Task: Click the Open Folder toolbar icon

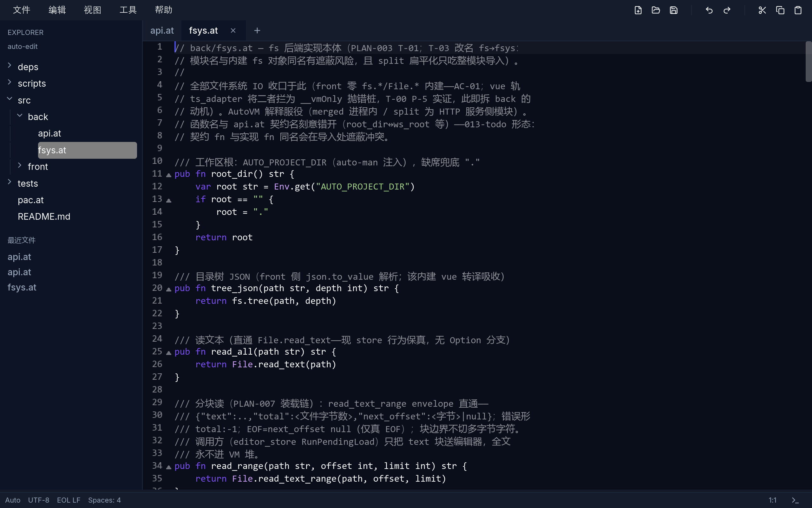Action: tap(656, 10)
